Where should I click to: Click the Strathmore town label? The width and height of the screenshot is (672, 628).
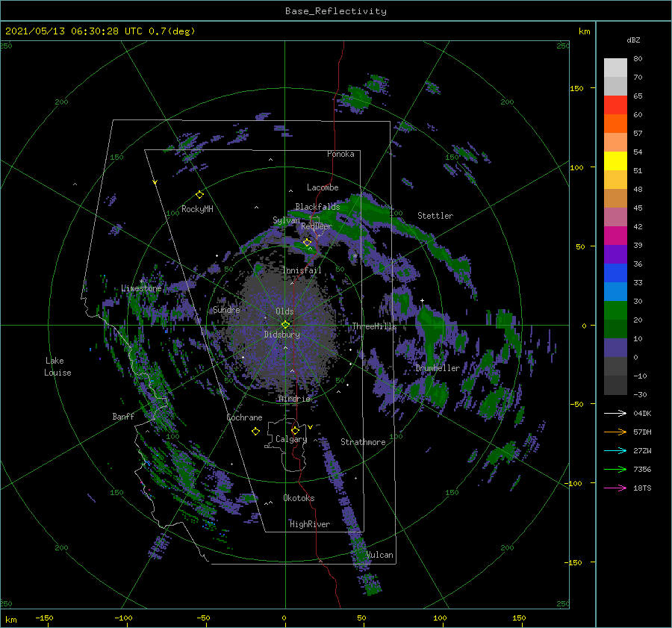[363, 442]
